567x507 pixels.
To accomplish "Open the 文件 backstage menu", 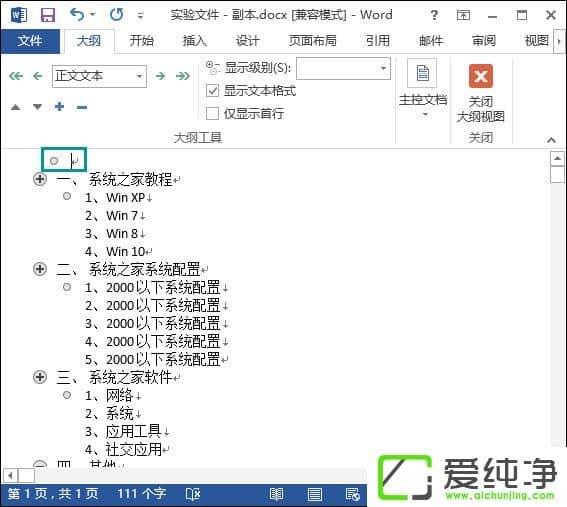I will [x=30, y=41].
